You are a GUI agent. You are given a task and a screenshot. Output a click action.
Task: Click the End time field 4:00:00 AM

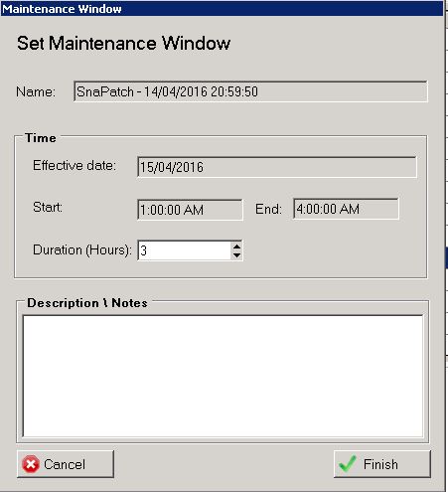346,209
